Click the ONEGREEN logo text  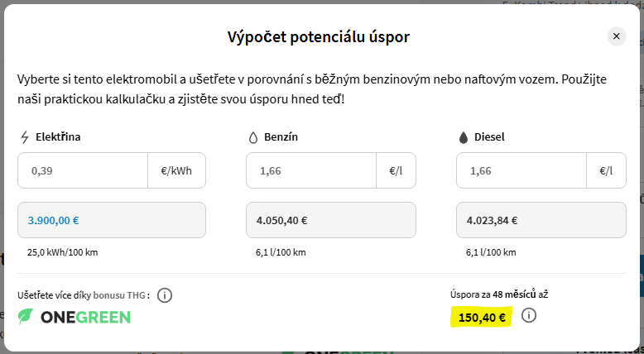click(84, 316)
